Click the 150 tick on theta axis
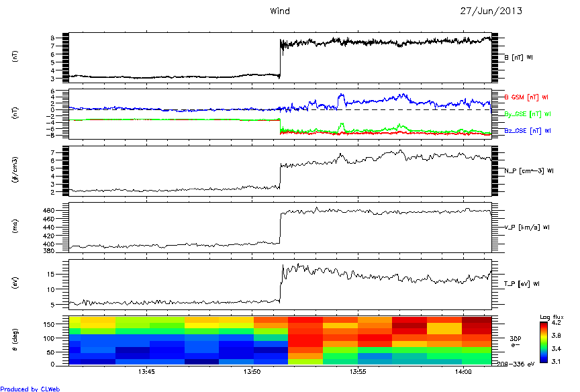This screenshot has height=392, width=580. click(49, 324)
